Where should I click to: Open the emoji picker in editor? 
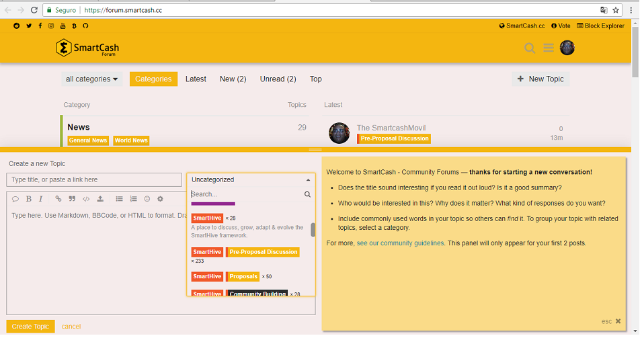[x=147, y=199]
